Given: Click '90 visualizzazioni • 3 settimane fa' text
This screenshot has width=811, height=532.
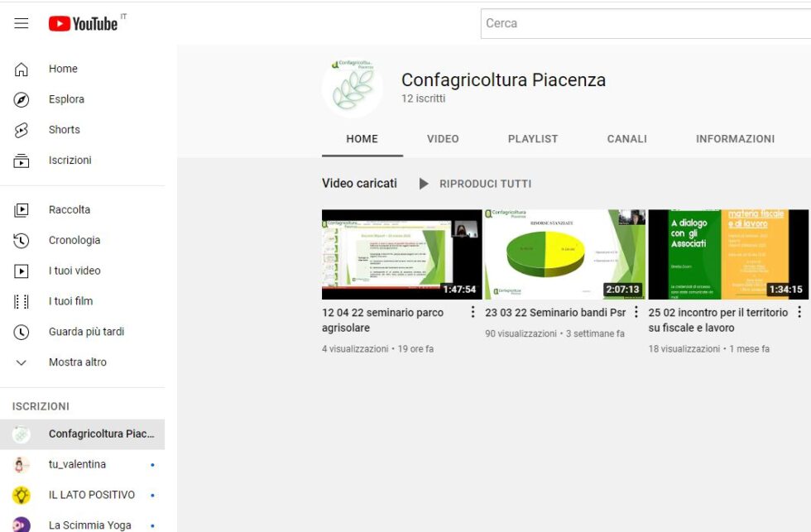Looking at the screenshot, I should 554,334.
